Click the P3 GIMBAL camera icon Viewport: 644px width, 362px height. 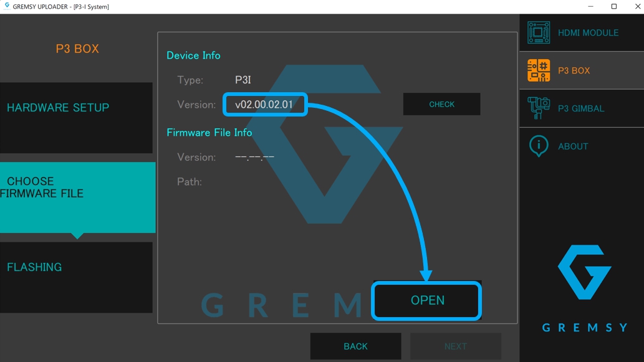tap(539, 108)
